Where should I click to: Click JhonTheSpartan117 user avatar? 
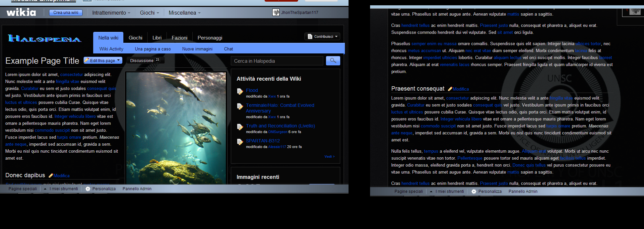click(x=276, y=12)
